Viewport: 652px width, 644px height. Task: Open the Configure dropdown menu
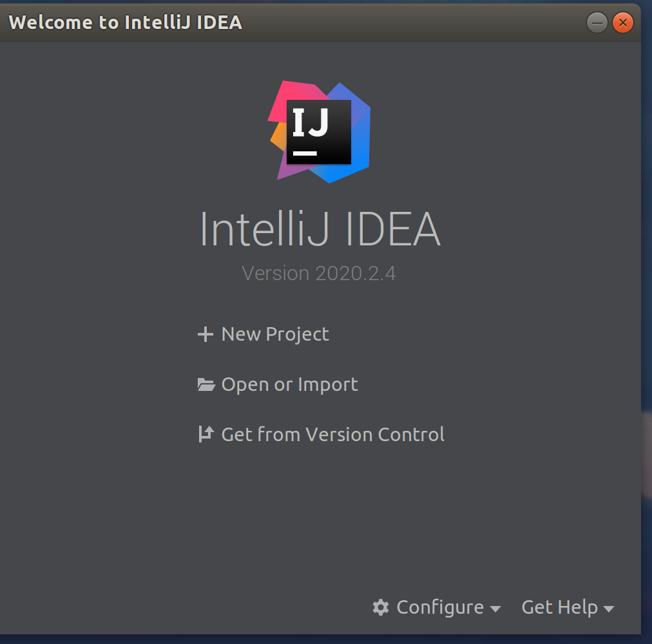click(x=440, y=607)
